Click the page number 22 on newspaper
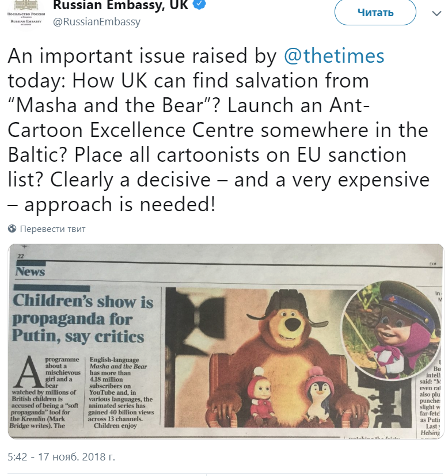The image size is (448, 476). 20,256
